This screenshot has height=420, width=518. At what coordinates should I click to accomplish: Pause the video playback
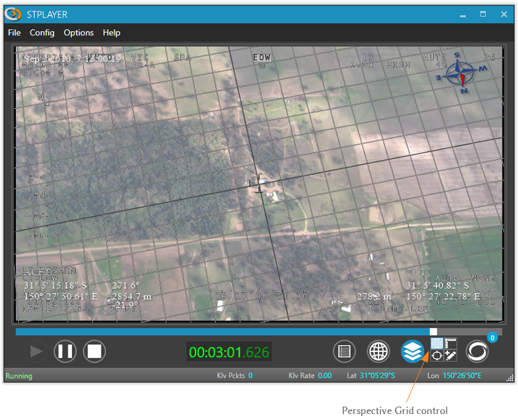(65, 351)
